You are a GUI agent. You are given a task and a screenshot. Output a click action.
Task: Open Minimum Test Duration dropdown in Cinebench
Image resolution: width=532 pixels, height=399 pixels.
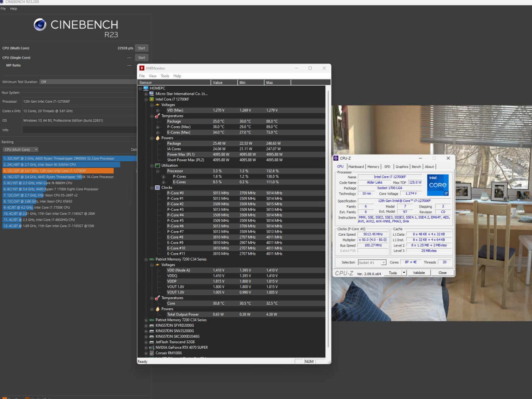point(88,82)
